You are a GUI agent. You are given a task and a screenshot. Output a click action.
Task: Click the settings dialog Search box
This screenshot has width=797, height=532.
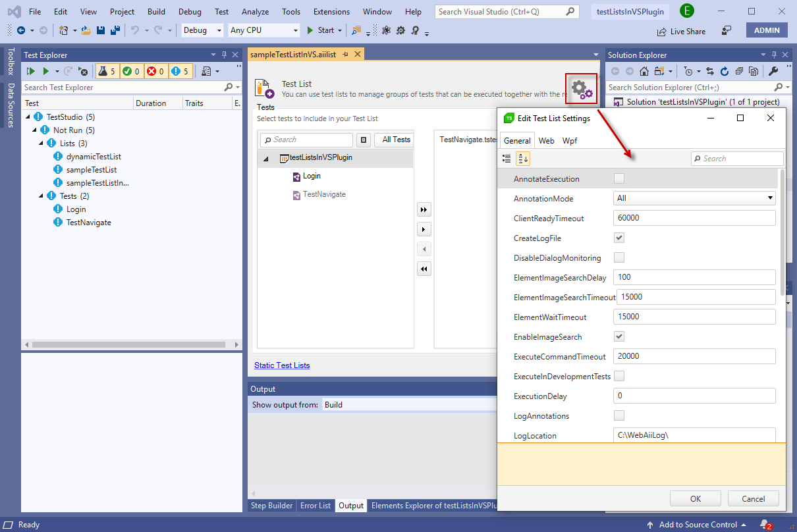click(x=737, y=159)
